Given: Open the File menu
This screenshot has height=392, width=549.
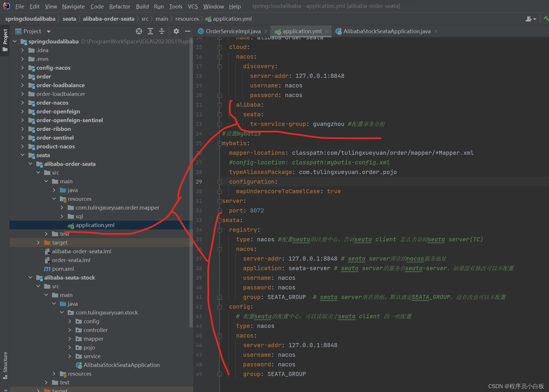Looking at the screenshot, I should (20, 6).
